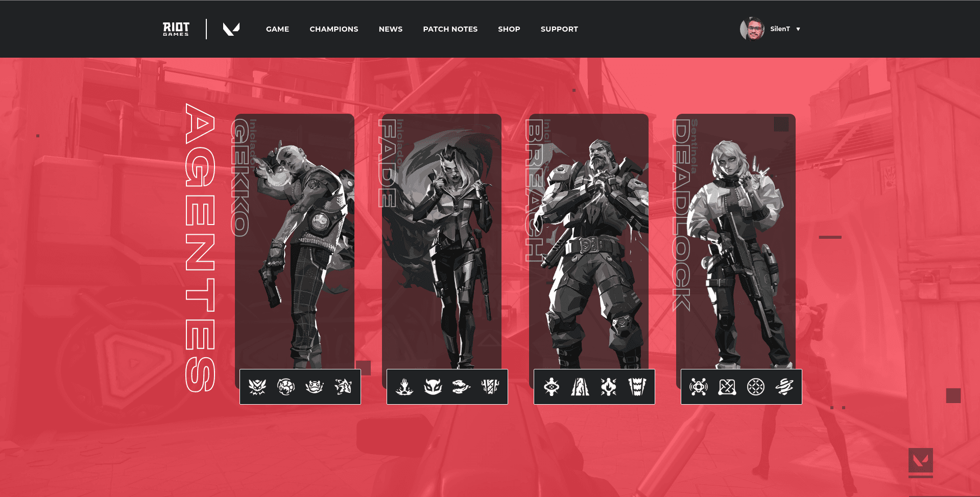Select Gekko's third ability icon

[315, 387]
